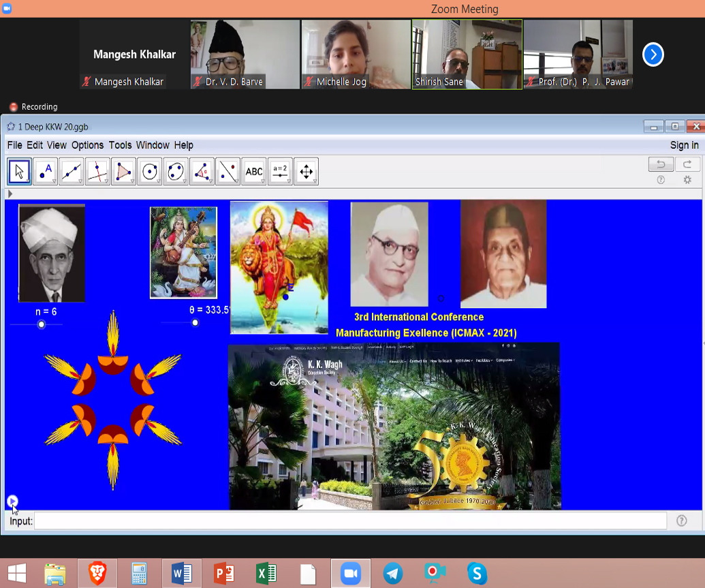This screenshot has height=588, width=705.
Task: Click the K. K. Wagh campus image
Action: tap(394, 427)
